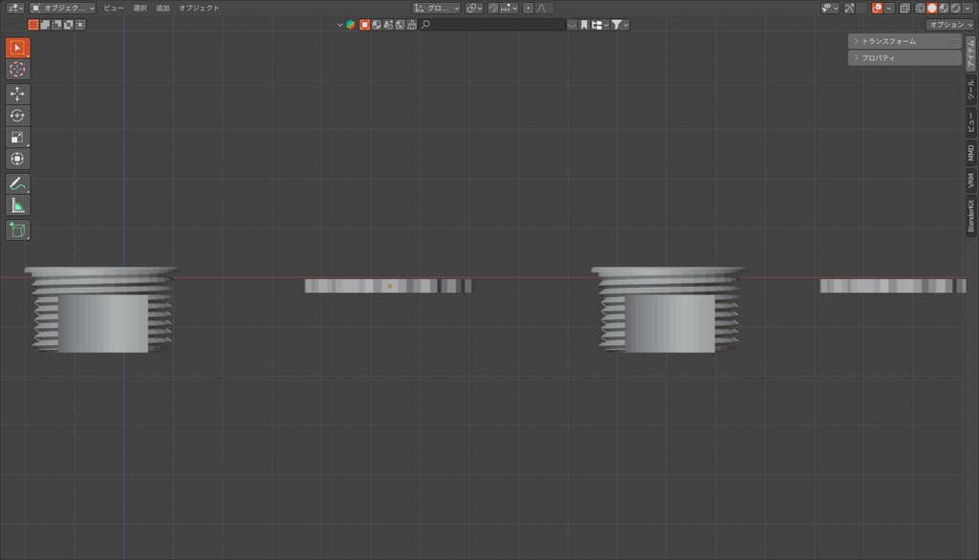This screenshot has width=979, height=560.
Task: Open the editor type dropdown
Action: click(x=15, y=8)
